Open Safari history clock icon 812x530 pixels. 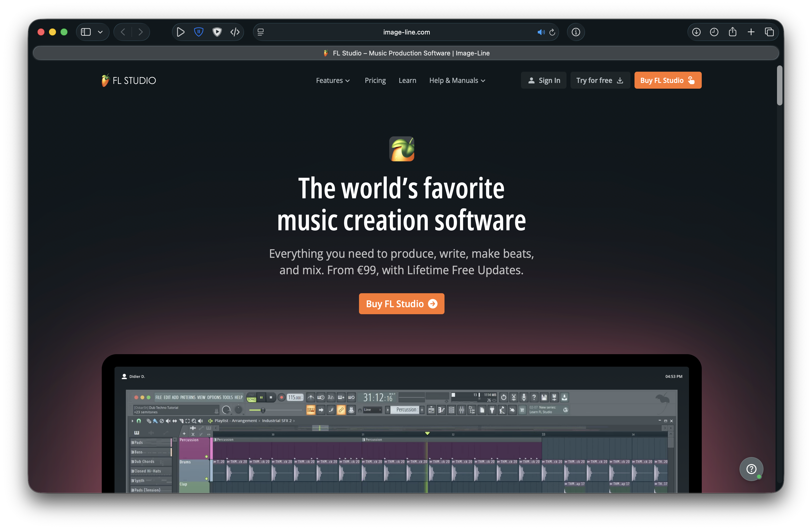tap(714, 32)
